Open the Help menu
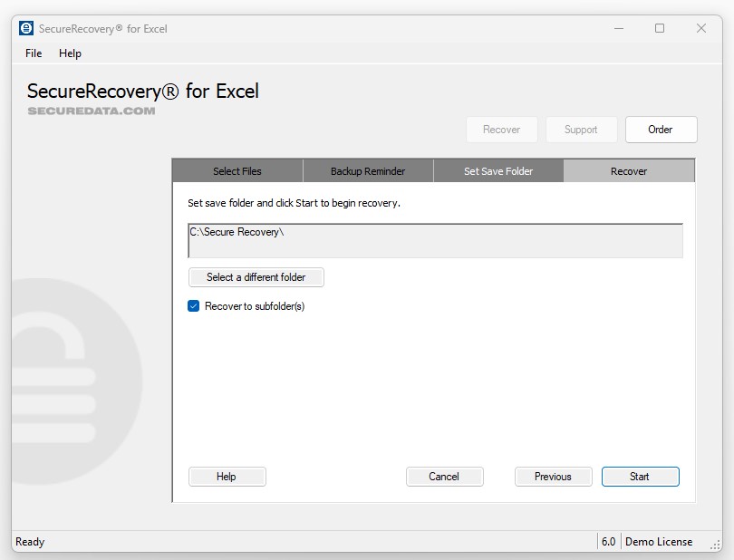The width and height of the screenshot is (734, 560). pos(70,53)
